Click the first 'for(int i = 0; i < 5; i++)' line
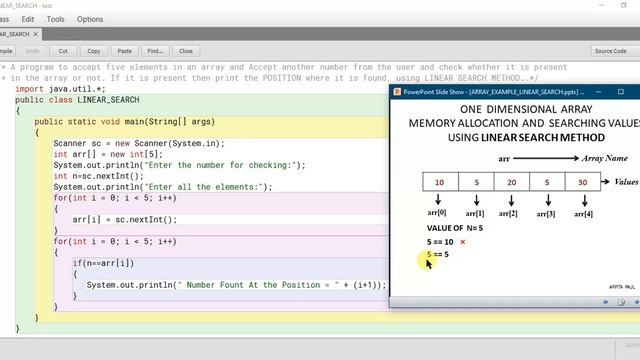640x360 pixels. (115, 198)
